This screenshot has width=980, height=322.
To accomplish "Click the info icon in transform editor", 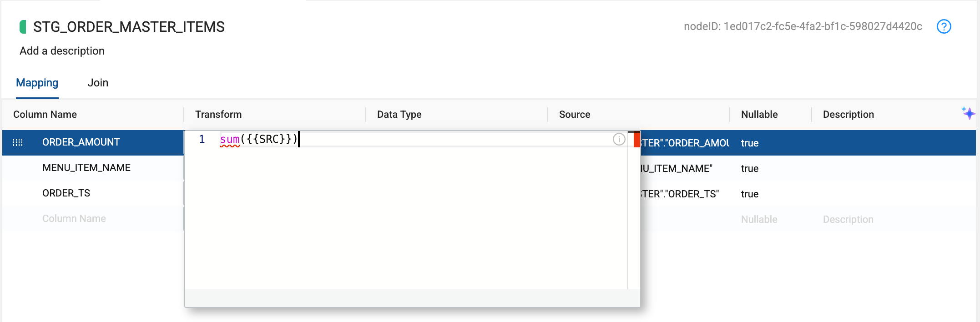I will [619, 139].
